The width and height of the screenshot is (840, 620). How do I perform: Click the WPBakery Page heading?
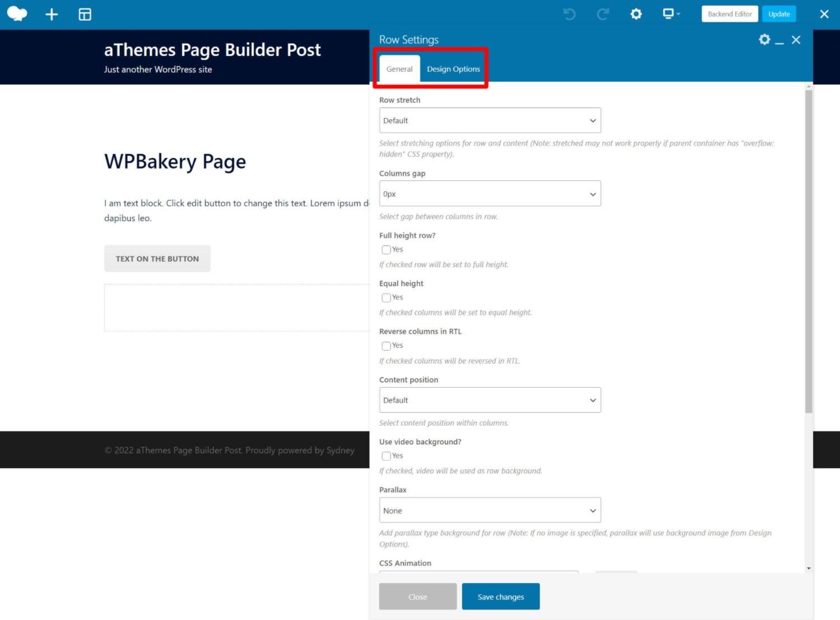(175, 161)
